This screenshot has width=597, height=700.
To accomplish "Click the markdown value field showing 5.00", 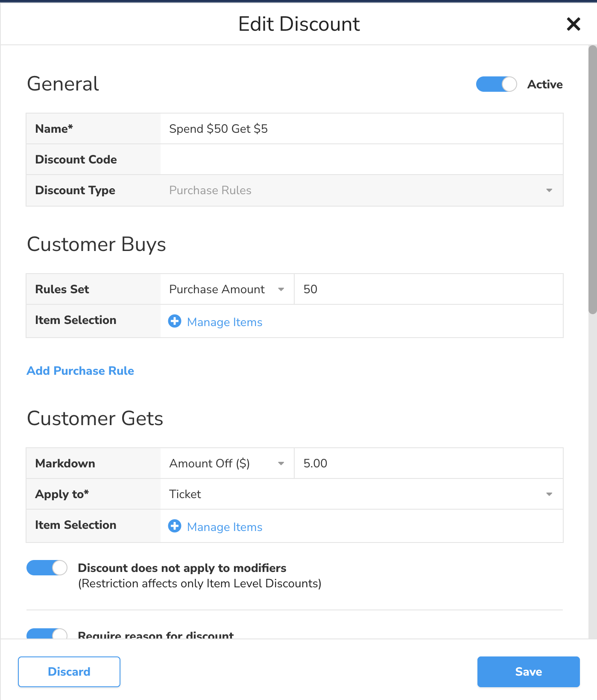I will (x=428, y=464).
